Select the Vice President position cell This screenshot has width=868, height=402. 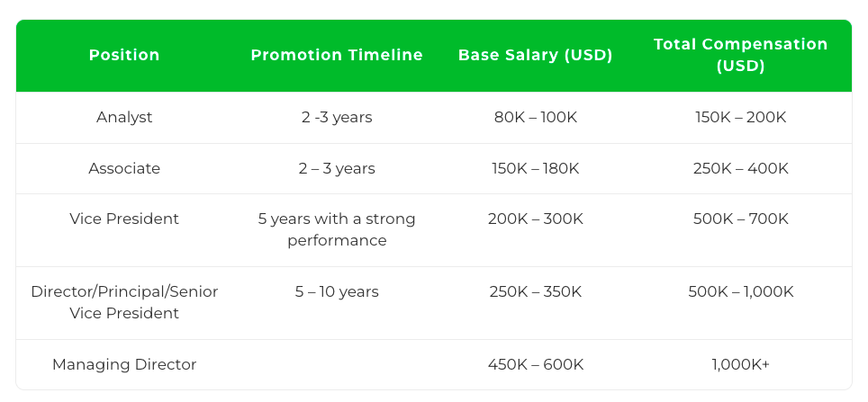tap(124, 219)
